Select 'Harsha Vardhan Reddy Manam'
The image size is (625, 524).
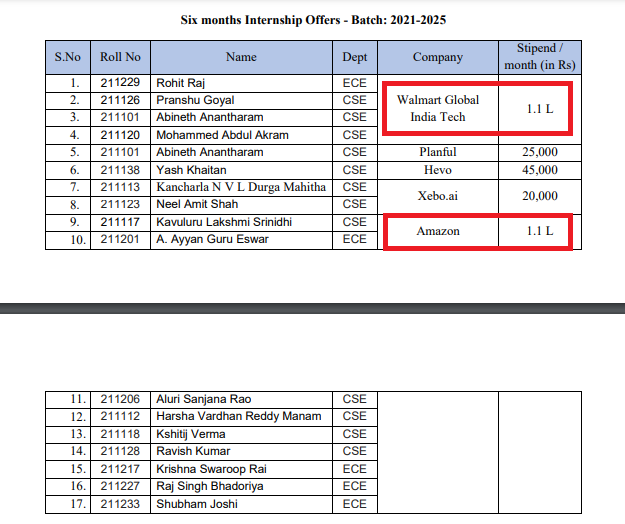click(239, 416)
